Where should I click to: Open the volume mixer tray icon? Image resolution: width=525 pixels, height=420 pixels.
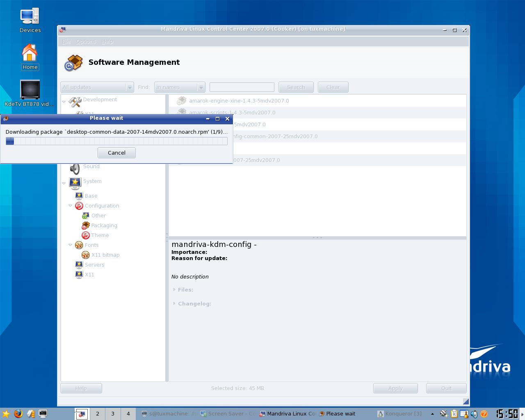point(474,414)
